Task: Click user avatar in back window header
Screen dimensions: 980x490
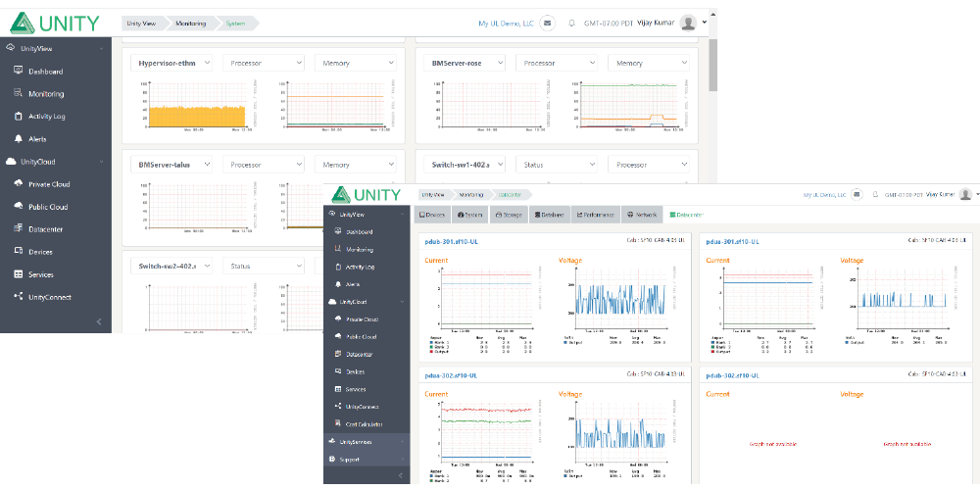Action: click(688, 24)
